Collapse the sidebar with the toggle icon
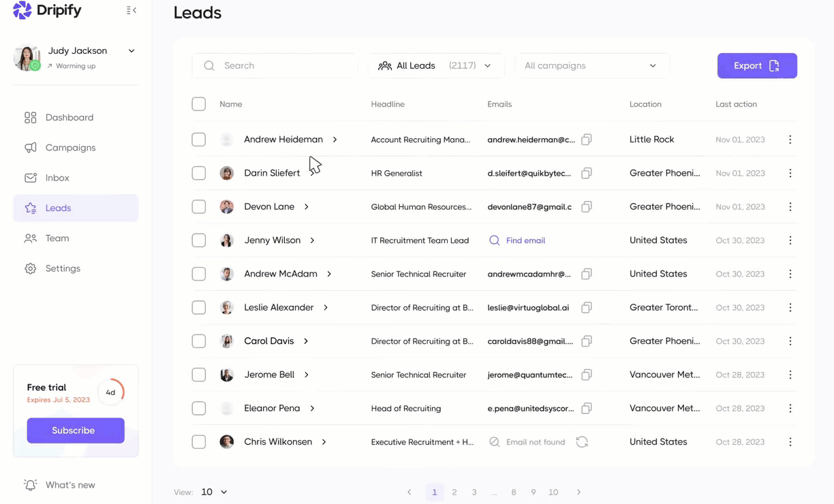The width and height of the screenshot is (834, 504). (132, 10)
